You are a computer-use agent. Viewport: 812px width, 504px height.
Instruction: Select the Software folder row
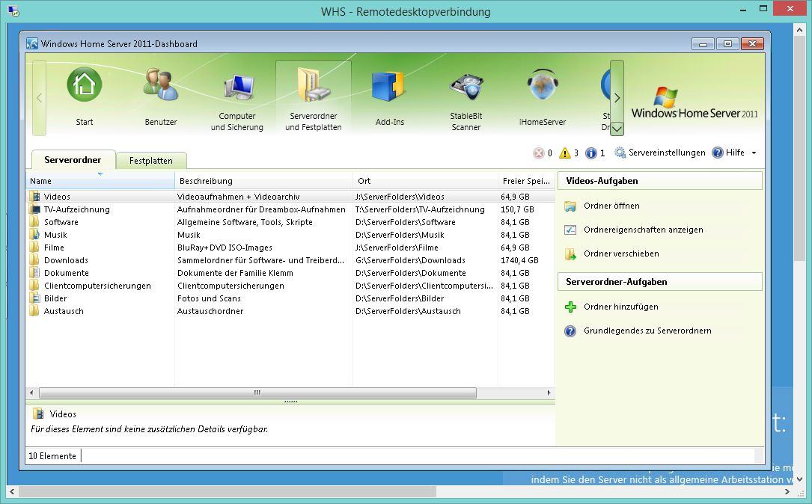tap(290, 222)
